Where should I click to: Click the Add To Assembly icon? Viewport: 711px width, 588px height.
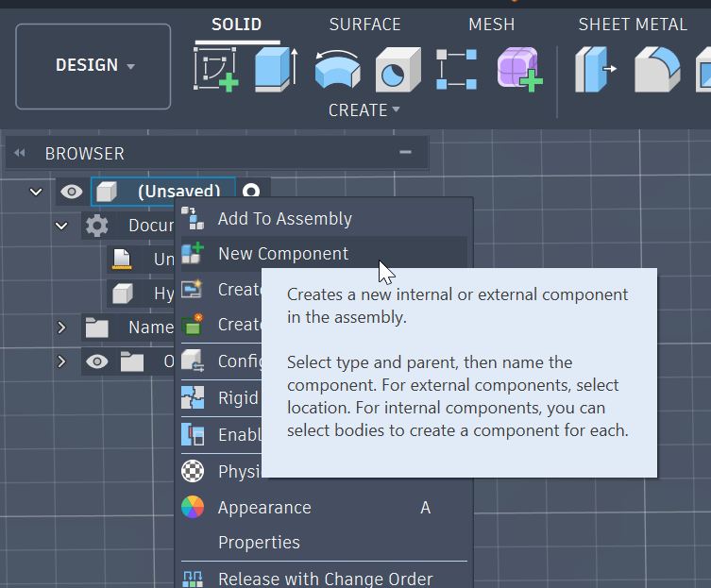point(193,219)
